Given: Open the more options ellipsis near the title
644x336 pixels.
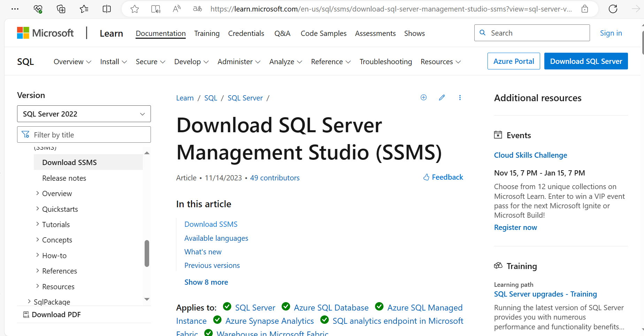Looking at the screenshot, I should point(460,97).
